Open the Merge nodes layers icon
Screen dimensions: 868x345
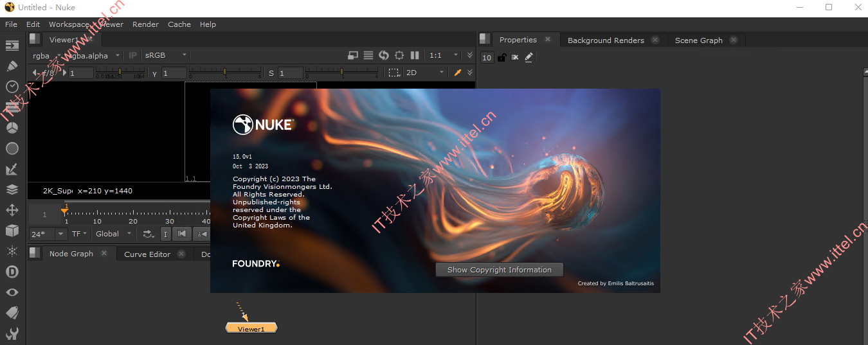pos(12,190)
